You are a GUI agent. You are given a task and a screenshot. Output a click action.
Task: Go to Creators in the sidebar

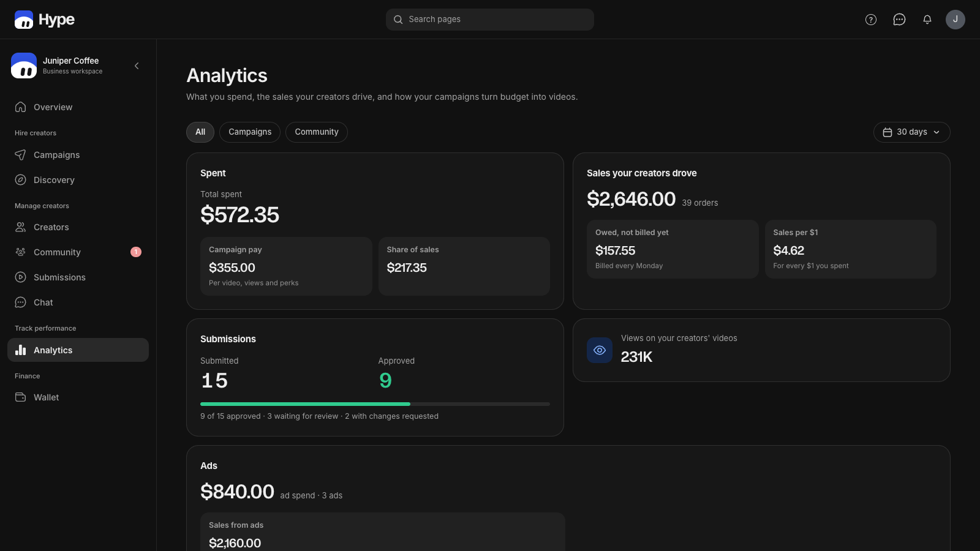tap(78, 227)
